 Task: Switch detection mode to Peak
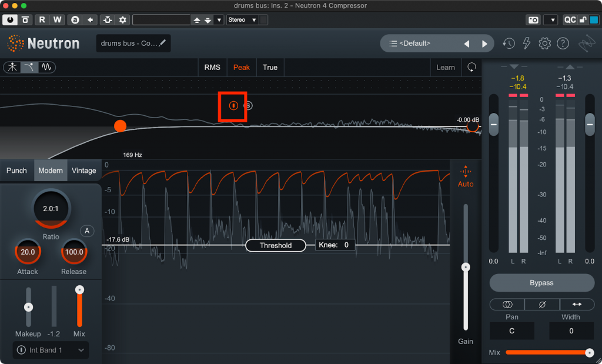[242, 67]
